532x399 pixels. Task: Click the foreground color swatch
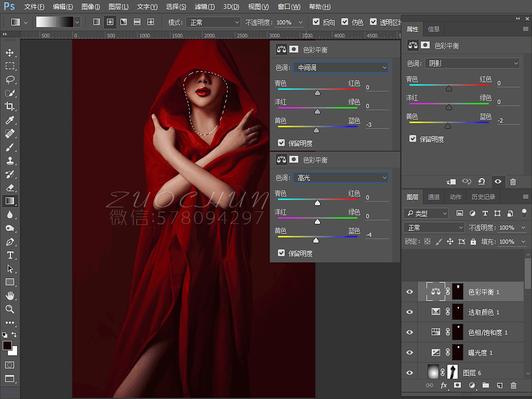point(7,345)
